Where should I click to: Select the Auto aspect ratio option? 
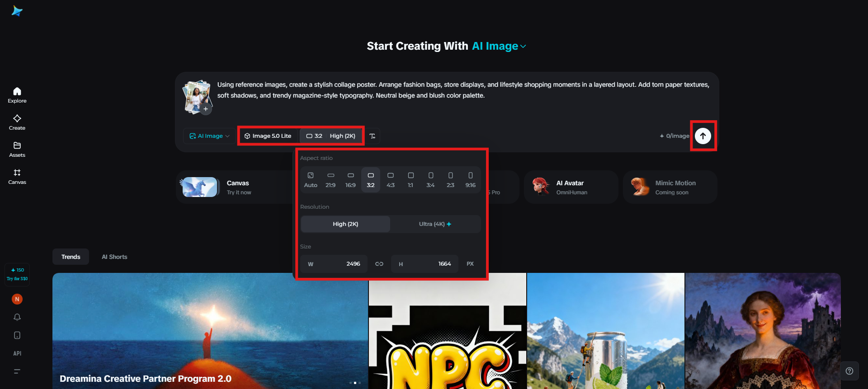tap(311, 179)
